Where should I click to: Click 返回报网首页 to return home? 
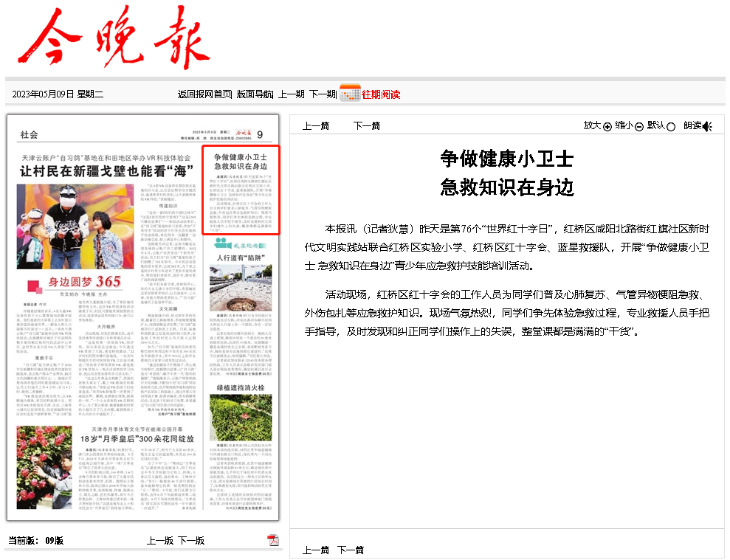(204, 93)
